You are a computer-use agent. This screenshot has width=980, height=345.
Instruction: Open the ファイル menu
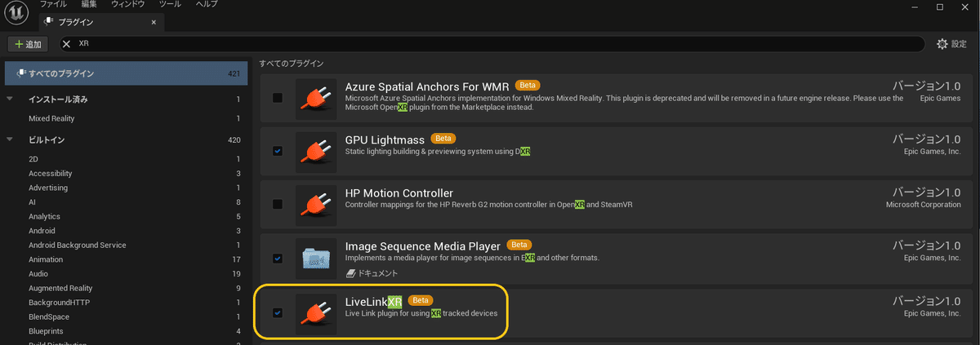pyautogui.click(x=54, y=5)
